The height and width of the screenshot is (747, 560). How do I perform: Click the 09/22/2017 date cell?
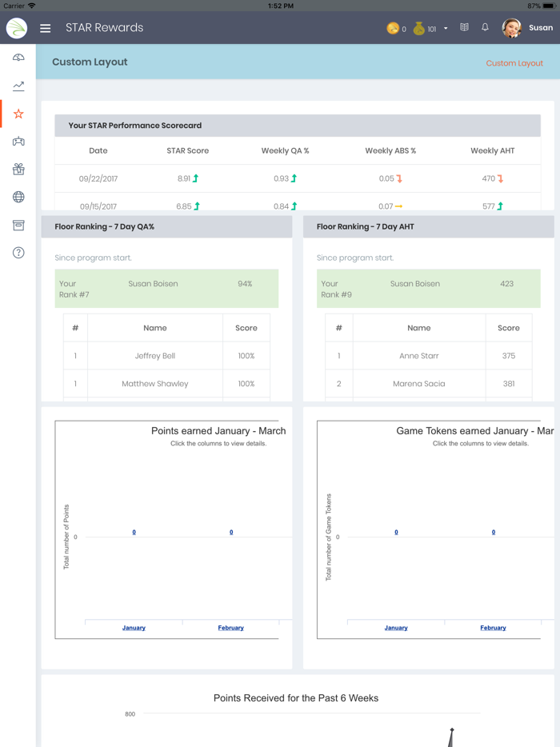coord(98,178)
